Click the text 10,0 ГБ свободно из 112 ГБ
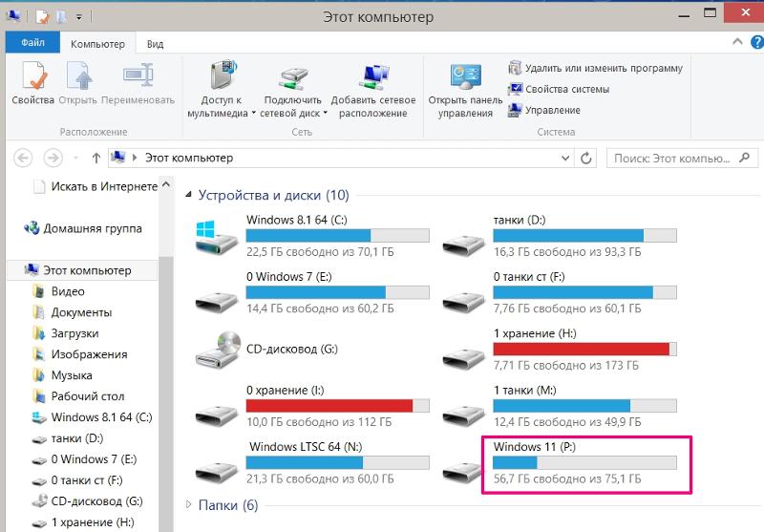The image size is (764, 532). coord(319,422)
